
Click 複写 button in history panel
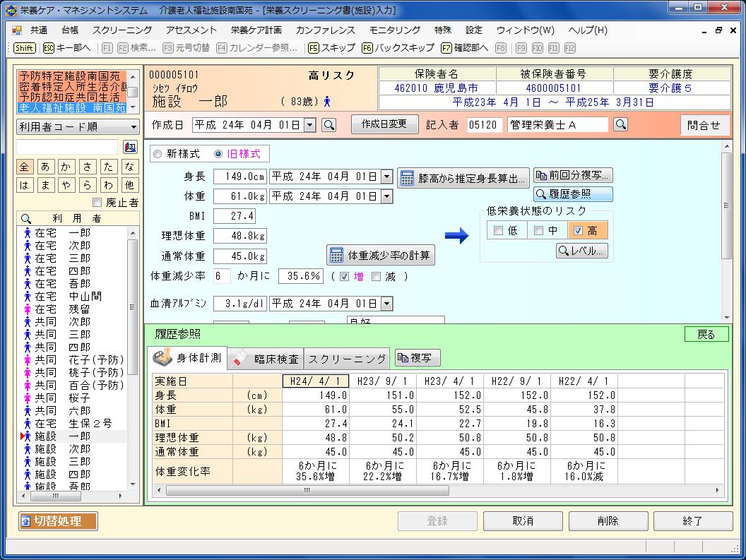[418, 358]
